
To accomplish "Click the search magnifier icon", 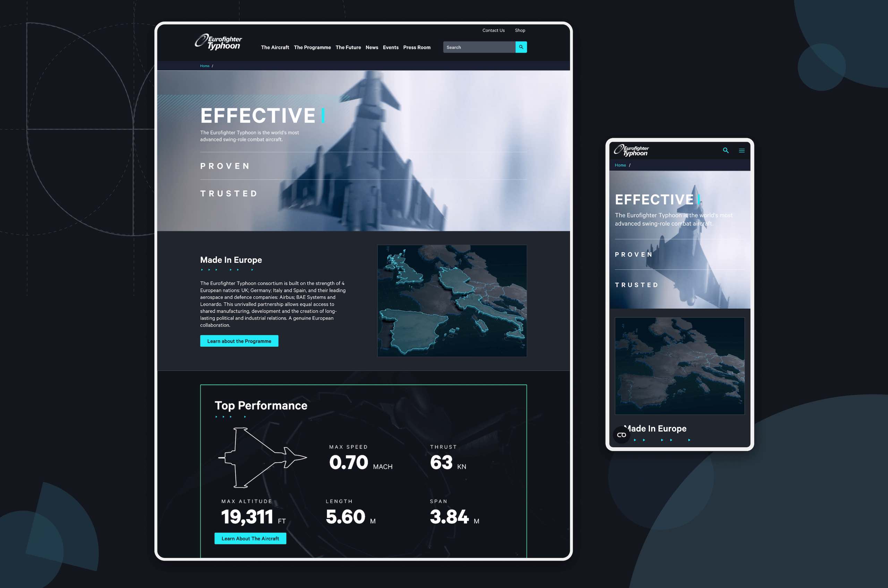I will 521,46.
